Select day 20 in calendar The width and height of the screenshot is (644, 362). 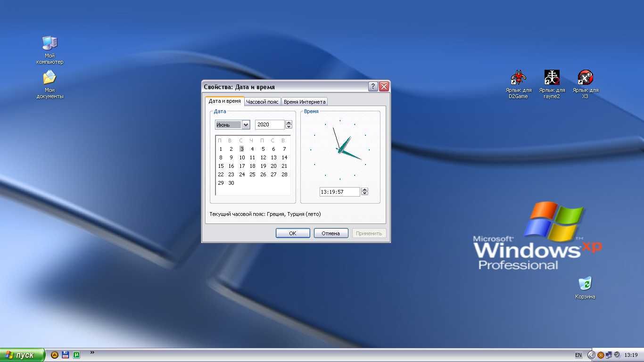click(273, 166)
